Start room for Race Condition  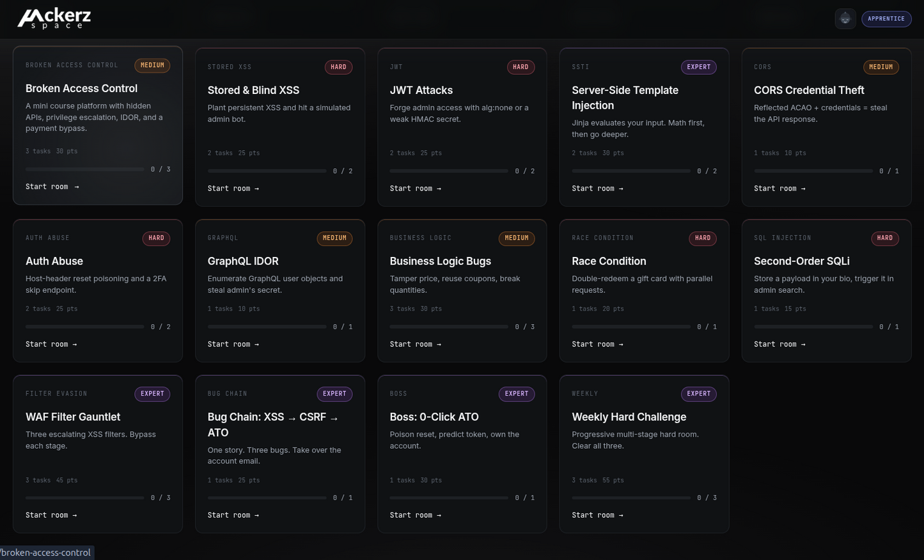[597, 344]
